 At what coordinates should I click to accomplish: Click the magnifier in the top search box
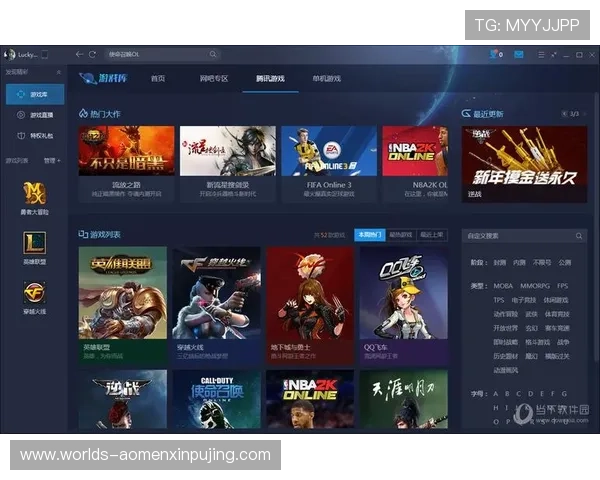coord(213,54)
